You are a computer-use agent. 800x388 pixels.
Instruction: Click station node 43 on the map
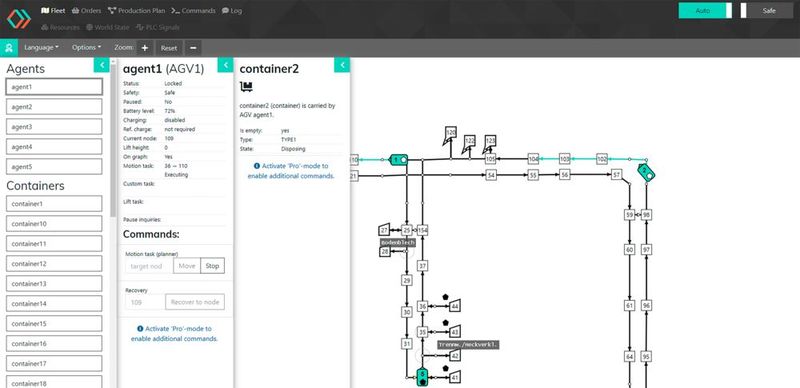coord(455,332)
